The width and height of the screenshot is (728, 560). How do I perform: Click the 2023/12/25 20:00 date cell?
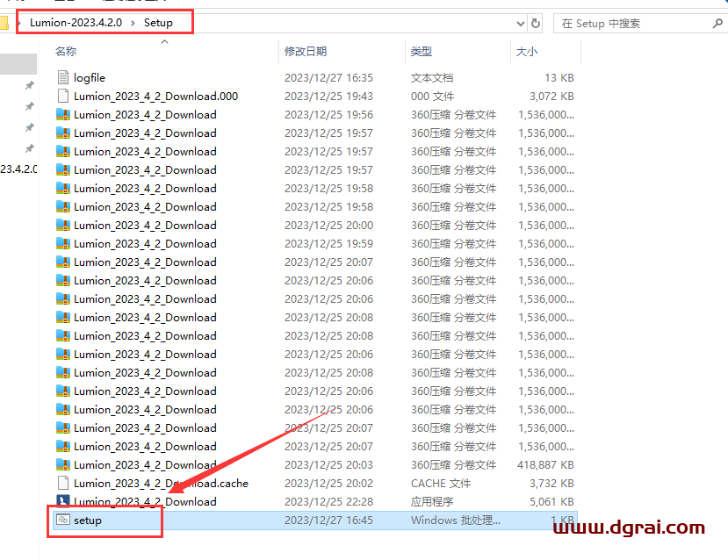coord(328,225)
